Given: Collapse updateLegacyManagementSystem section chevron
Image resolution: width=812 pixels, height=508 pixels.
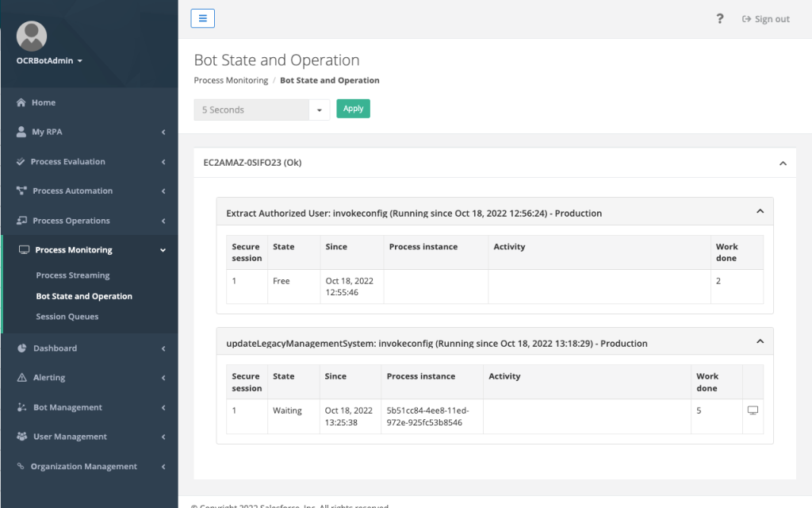Looking at the screenshot, I should pos(760,341).
